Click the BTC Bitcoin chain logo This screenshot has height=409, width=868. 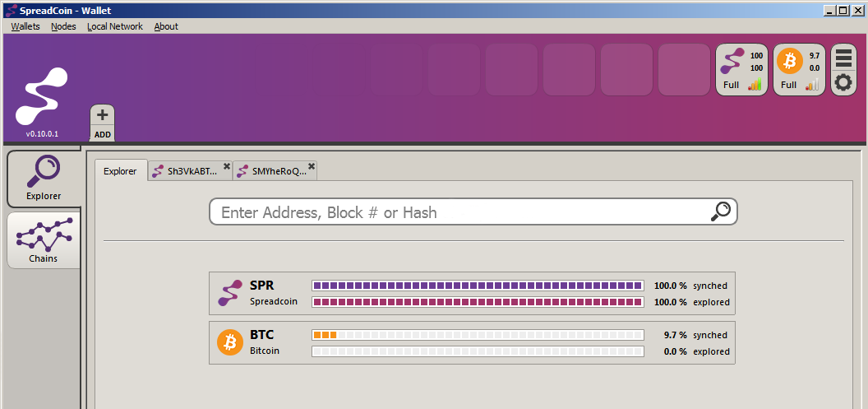(230, 342)
